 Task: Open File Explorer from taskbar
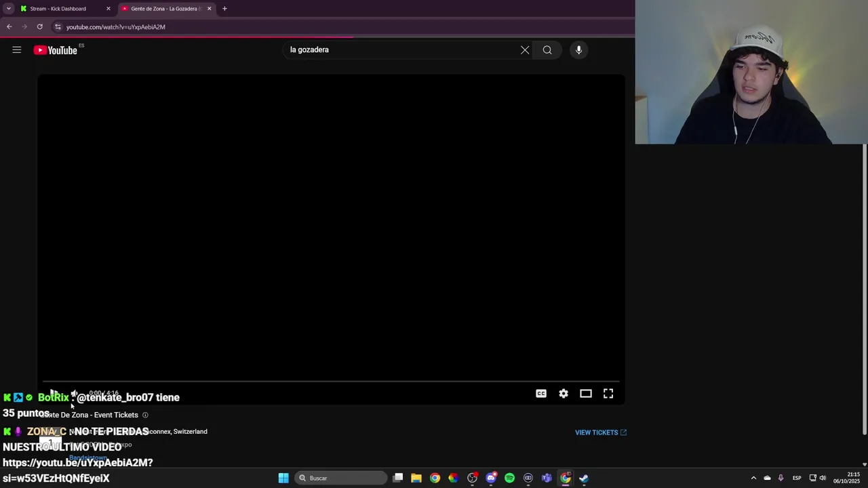point(416,478)
